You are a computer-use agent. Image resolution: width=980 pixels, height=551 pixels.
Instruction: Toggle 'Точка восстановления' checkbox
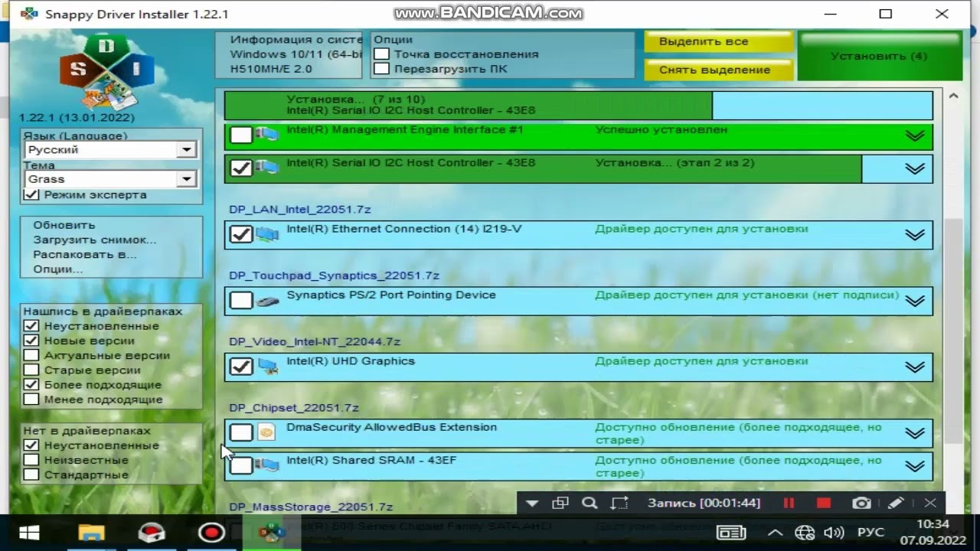(381, 54)
